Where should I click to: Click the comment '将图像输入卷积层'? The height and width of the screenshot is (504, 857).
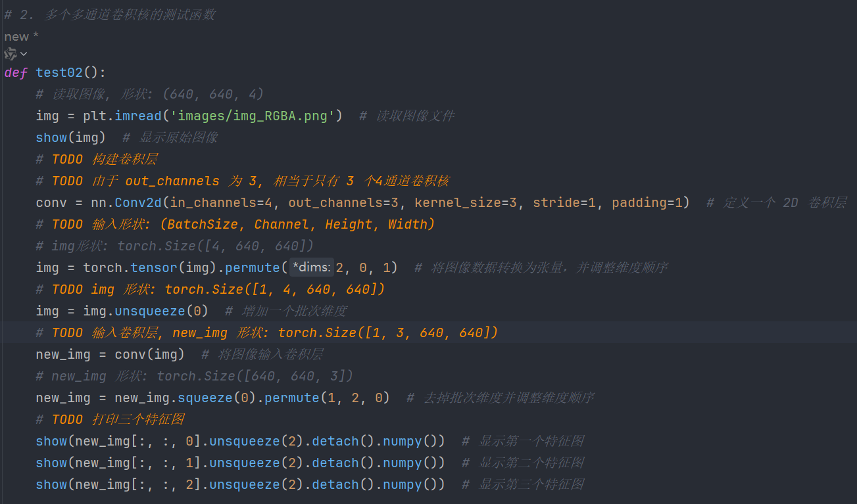pos(262,354)
